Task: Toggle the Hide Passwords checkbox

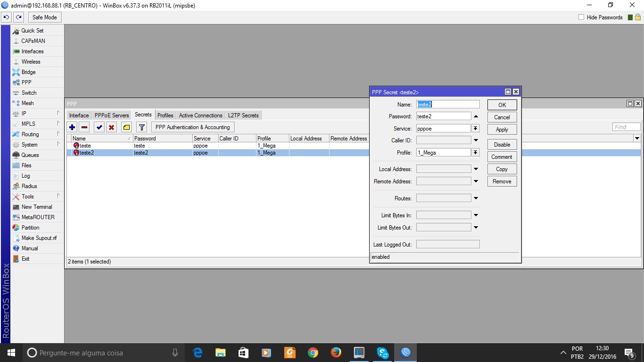Action: point(581,17)
